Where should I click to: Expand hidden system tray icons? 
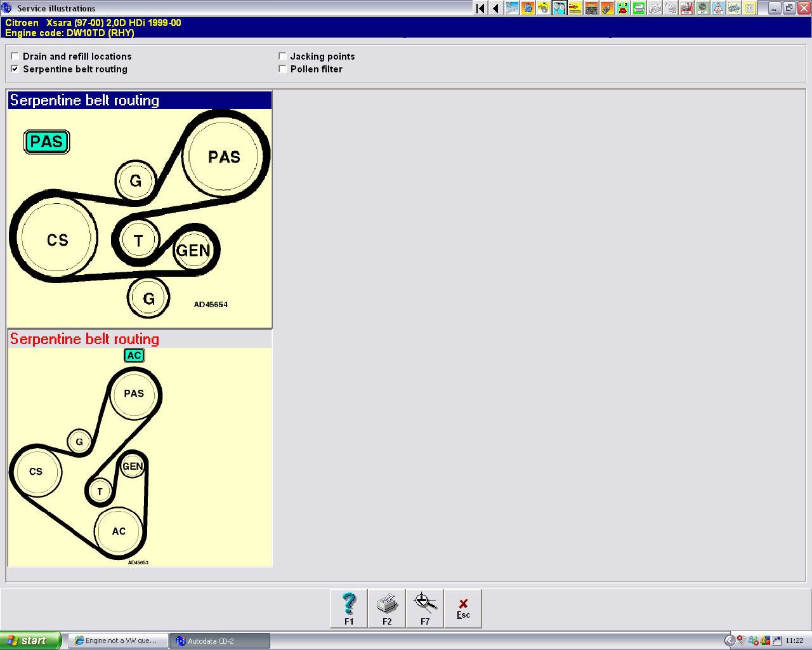(729, 640)
